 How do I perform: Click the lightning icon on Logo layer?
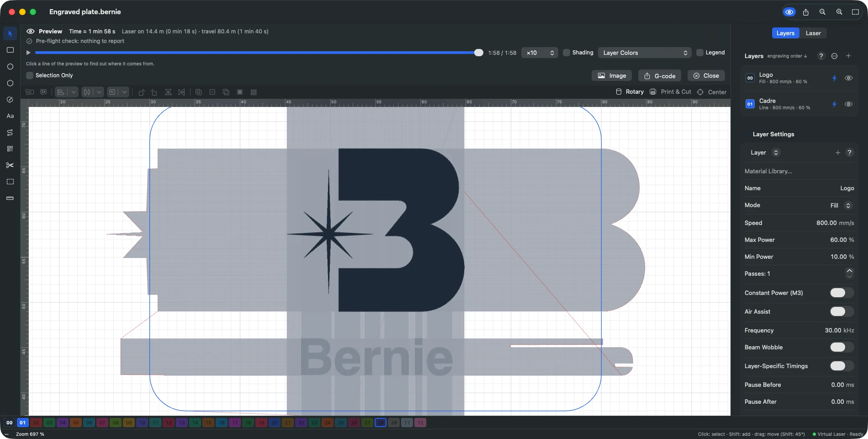[834, 78]
